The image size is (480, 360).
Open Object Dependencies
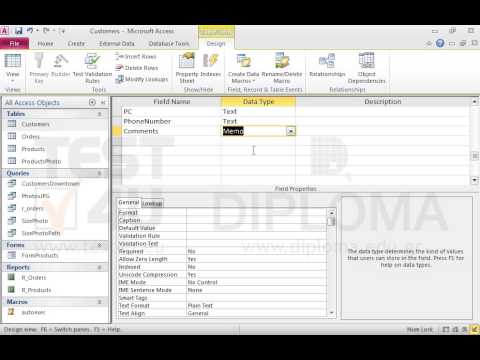coord(366,68)
